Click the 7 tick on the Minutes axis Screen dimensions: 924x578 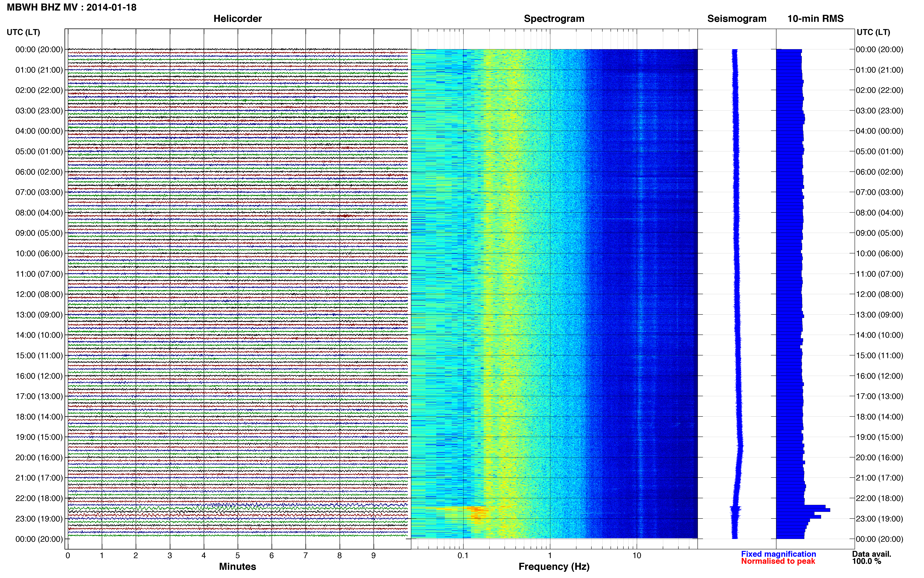coord(306,555)
